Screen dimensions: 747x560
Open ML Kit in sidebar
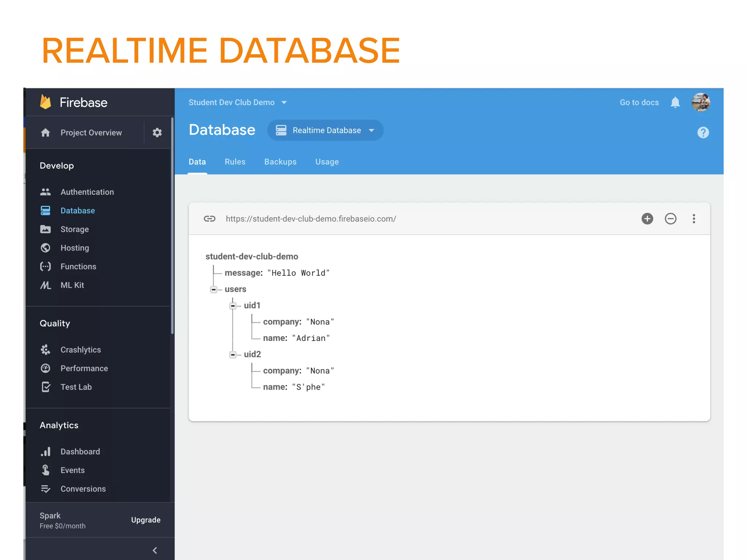click(72, 285)
